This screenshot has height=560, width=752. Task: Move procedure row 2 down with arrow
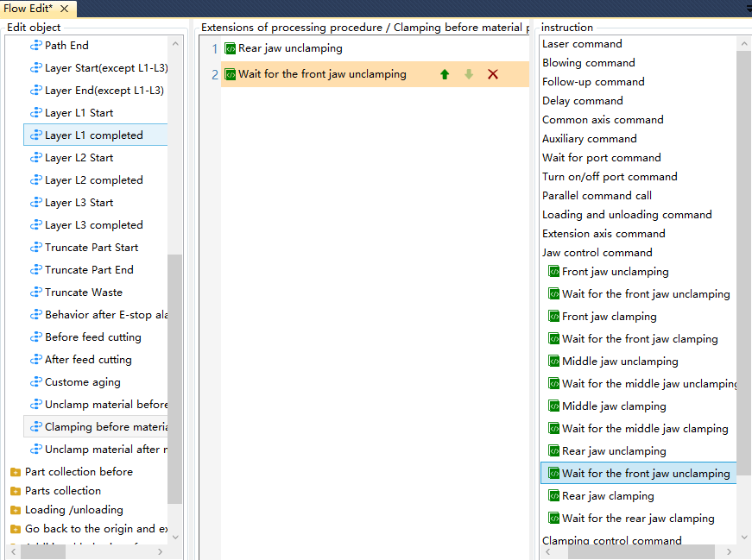click(469, 74)
